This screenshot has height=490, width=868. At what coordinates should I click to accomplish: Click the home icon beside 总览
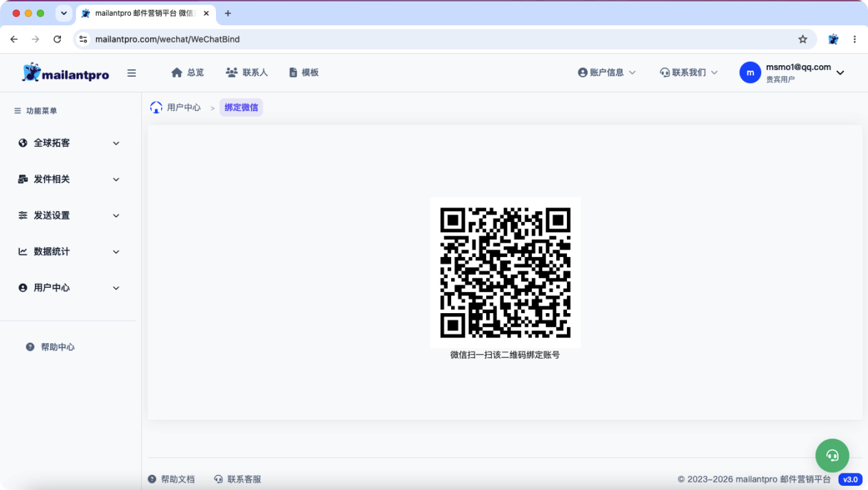coord(177,72)
